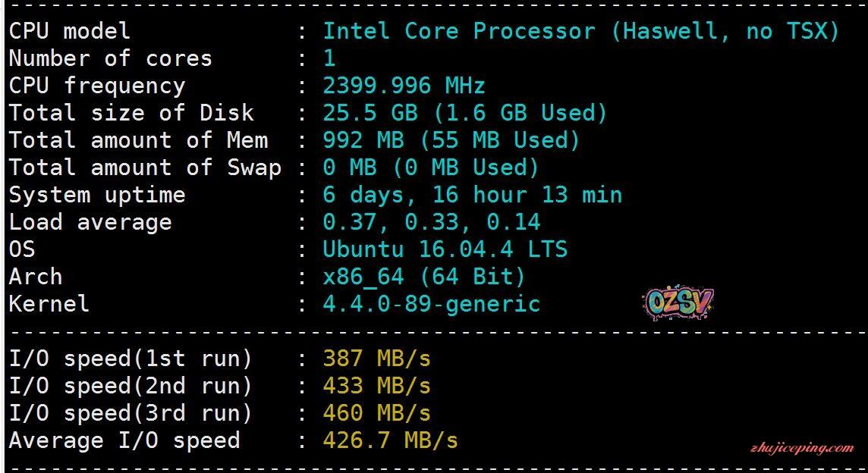The image size is (868, 473).
Task: Click the Total amount of Mem label
Action: click(138, 140)
